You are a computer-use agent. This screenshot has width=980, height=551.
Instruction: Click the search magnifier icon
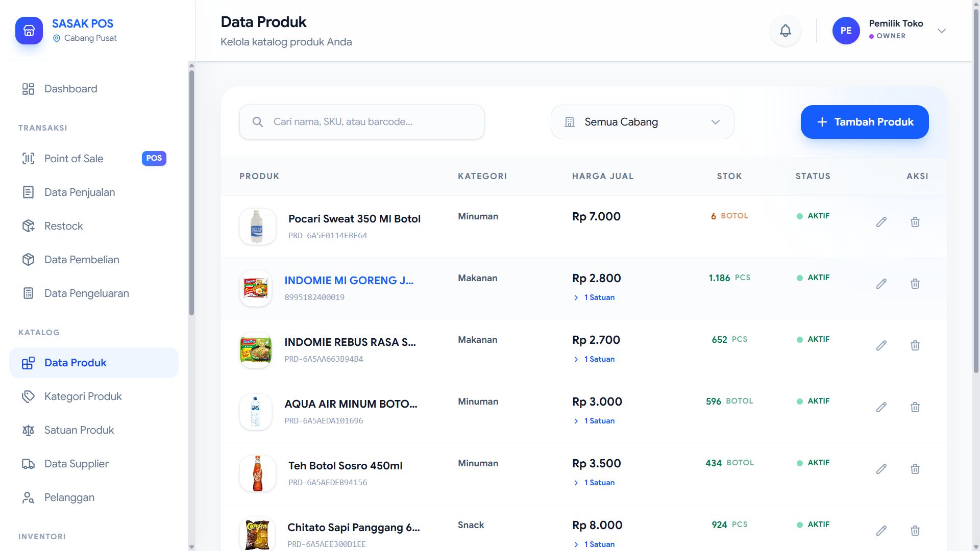pos(258,122)
